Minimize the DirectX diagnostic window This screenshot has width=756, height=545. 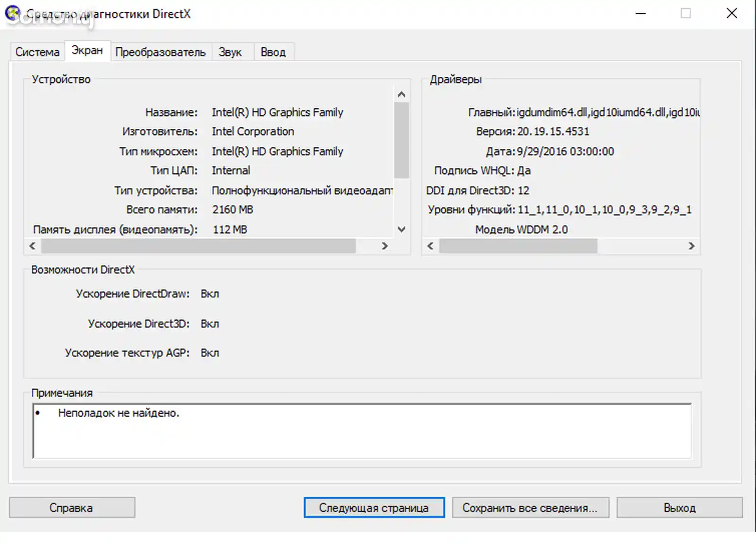point(641,13)
